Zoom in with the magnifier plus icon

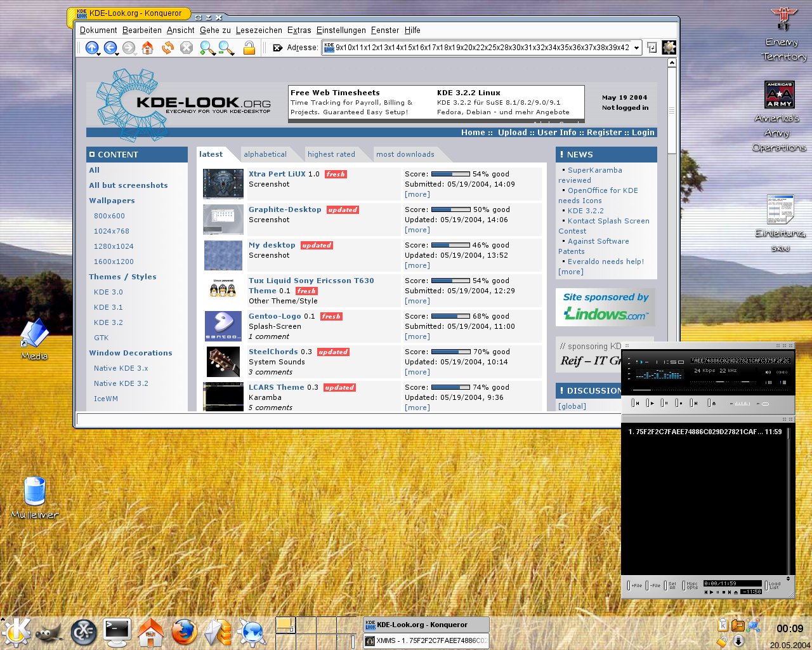pyautogui.click(x=207, y=48)
